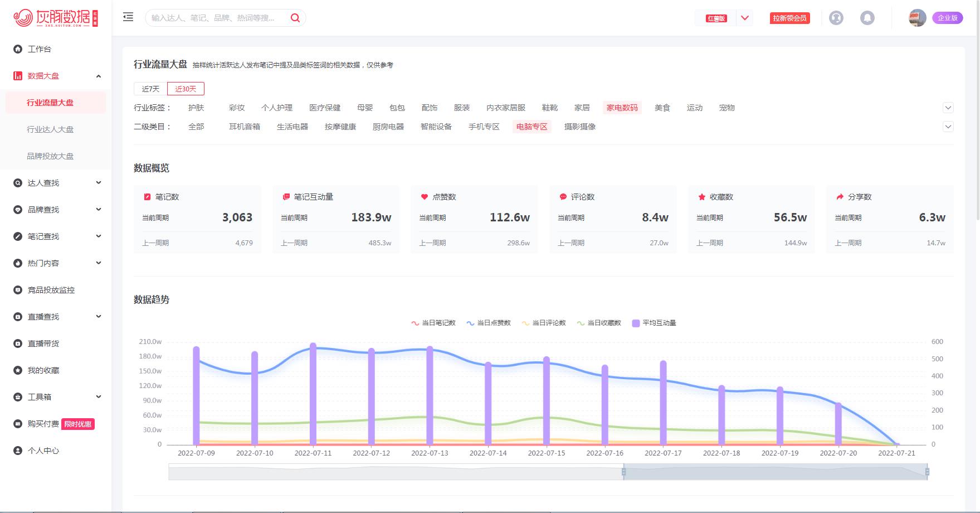Expand the 工具箱 sidebar menu
This screenshot has width=980, height=513.
tap(99, 397)
